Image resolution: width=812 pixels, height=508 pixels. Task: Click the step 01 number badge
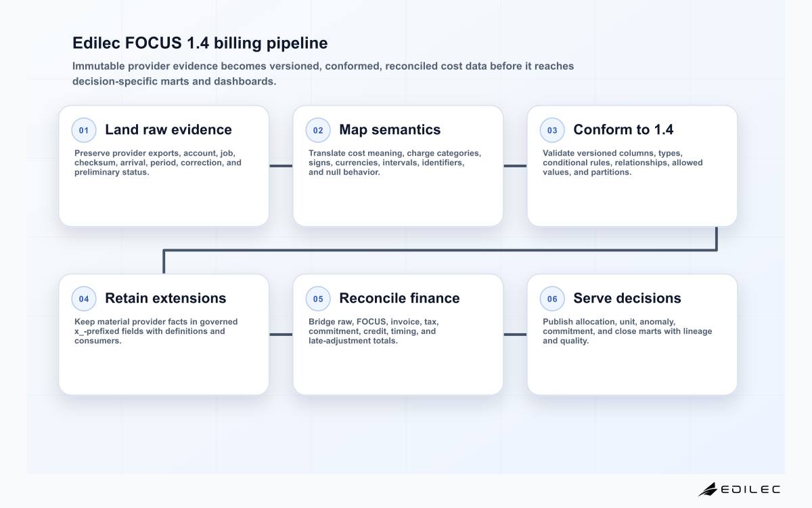coord(84,130)
